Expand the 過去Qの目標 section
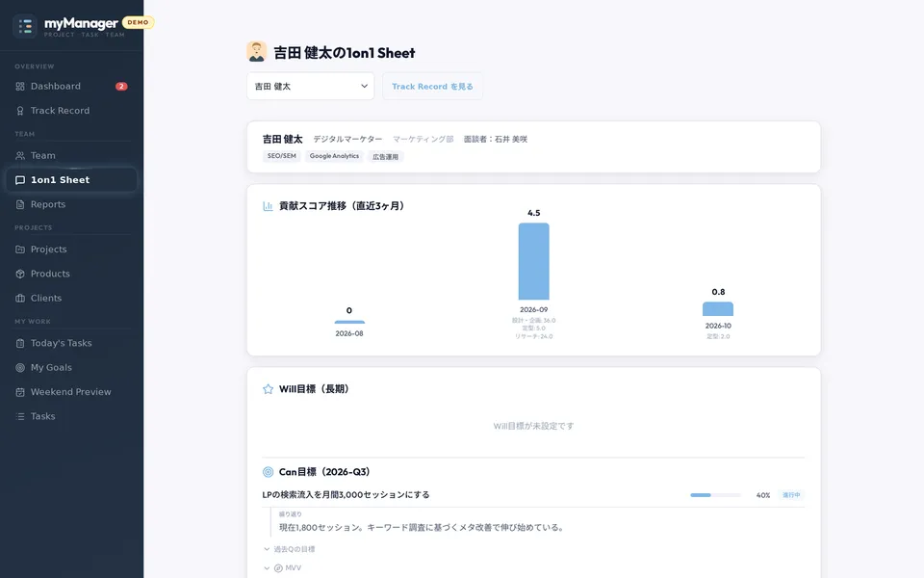Image resolution: width=924 pixels, height=578 pixels. tap(290, 549)
